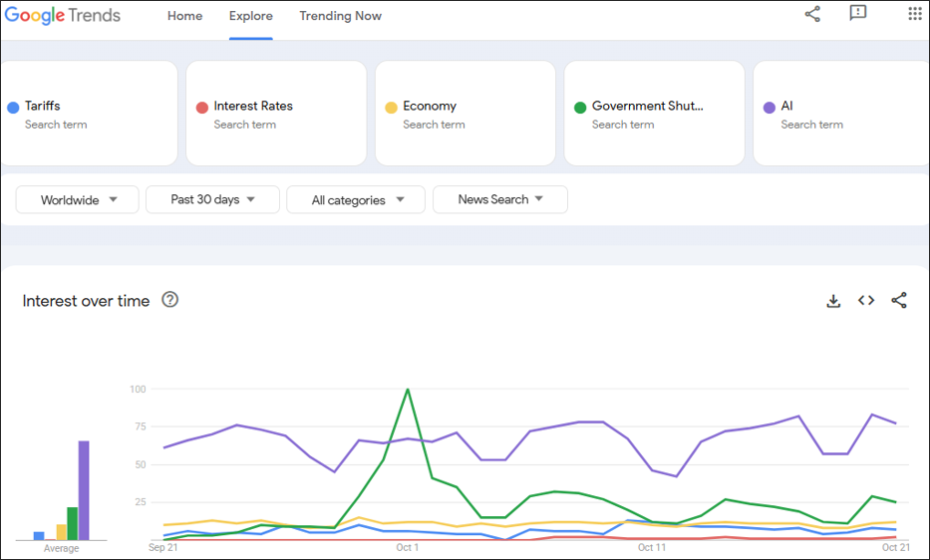Select the Government Shutdown term card

click(654, 114)
